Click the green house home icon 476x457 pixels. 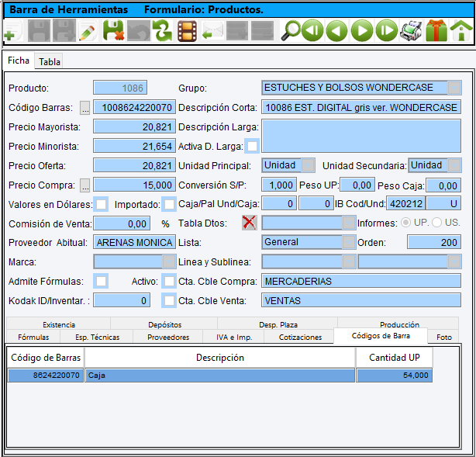pyautogui.click(x=461, y=32)
